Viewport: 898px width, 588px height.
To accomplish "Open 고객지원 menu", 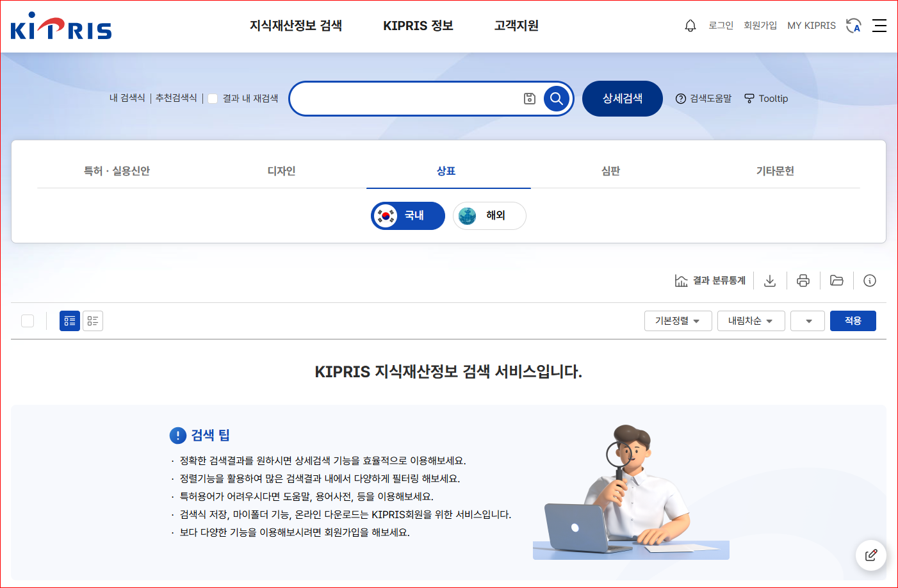I will (x=516, y=26).
